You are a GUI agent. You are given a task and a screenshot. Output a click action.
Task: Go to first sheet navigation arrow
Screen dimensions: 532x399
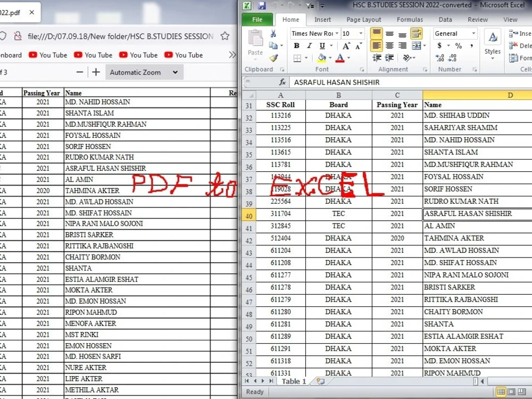[247, 381]
